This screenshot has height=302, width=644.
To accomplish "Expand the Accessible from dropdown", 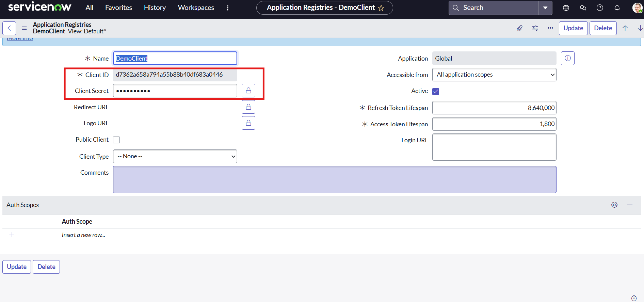I will click(x=494, y=75).
